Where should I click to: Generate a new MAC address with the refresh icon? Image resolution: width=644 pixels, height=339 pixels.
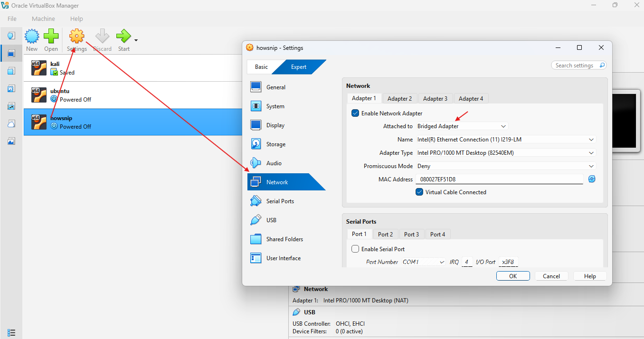point(592,179)
